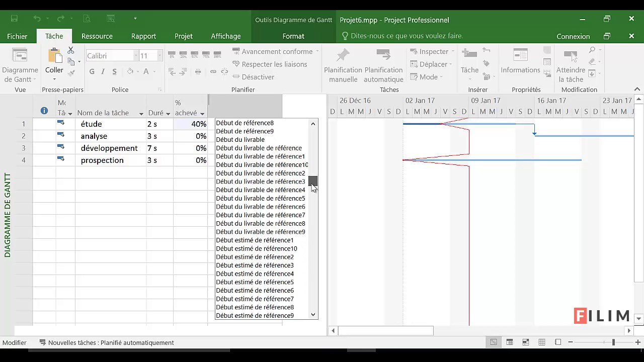The height and width of the screenshot is (362, 644).
Task: Open Nom de la tâche column filter arrow
Action: pos(141,114)
